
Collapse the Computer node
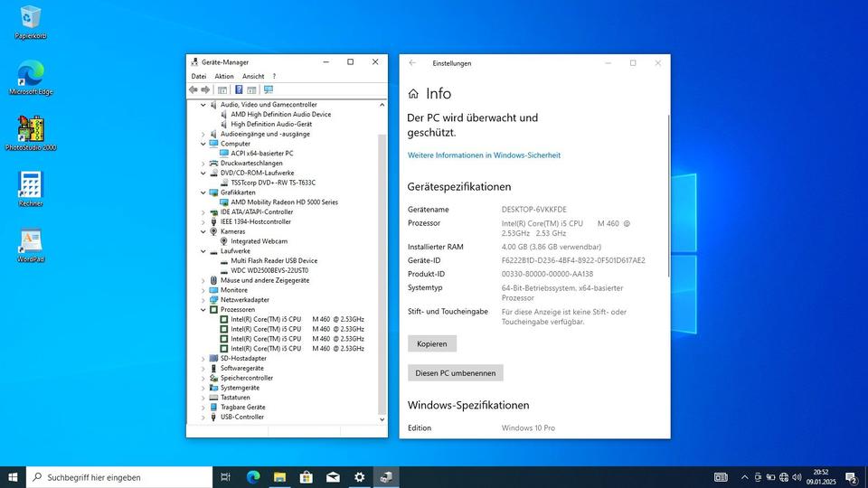click(x=203, y=144)
